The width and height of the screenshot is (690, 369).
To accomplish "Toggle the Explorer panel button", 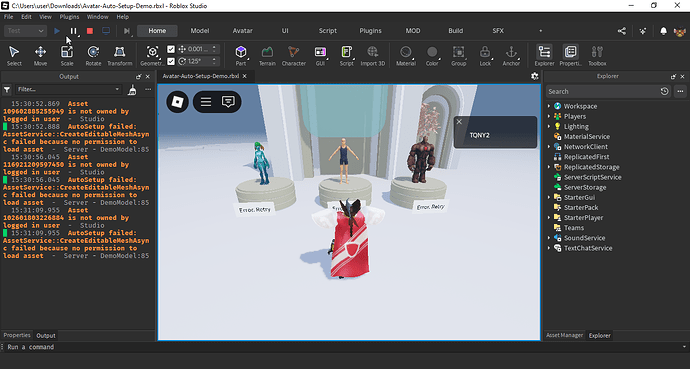I will 544,55.
